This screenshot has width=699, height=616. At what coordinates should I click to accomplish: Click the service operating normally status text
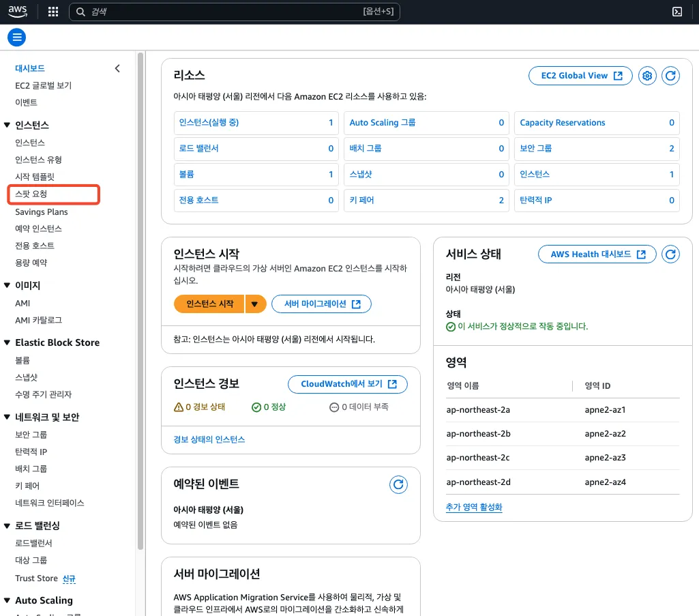pos(522,327)
